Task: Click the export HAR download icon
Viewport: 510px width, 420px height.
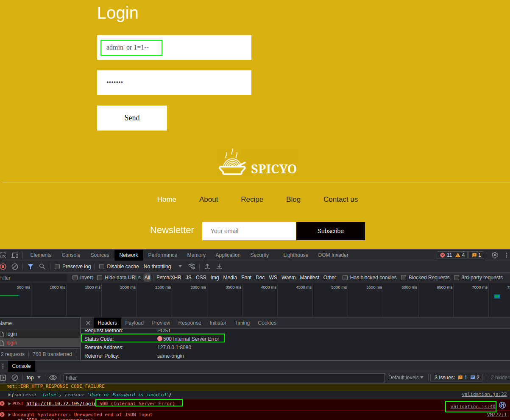Action: [219, 267]
